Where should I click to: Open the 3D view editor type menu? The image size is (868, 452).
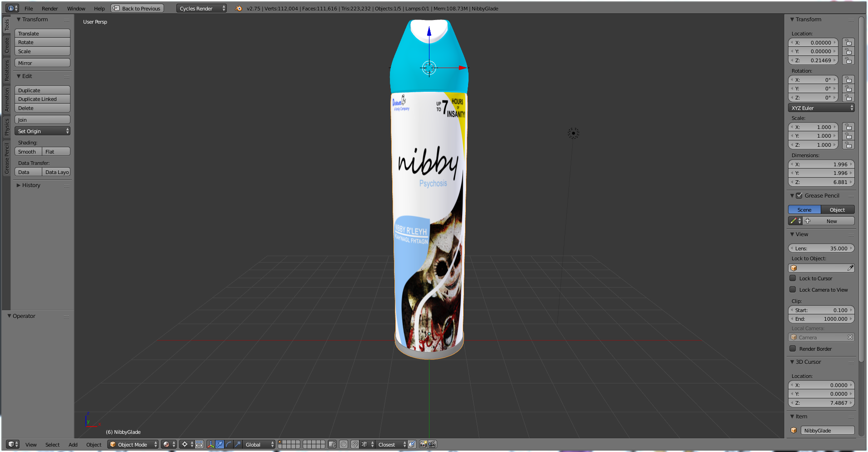13,444
